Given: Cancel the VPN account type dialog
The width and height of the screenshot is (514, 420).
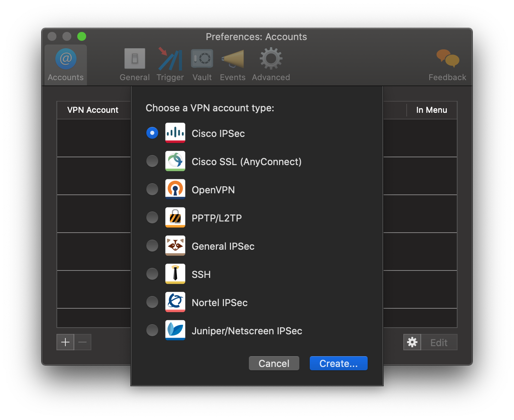Looking at the screenshot, I should pyautogui.click(x=274, y=363).
